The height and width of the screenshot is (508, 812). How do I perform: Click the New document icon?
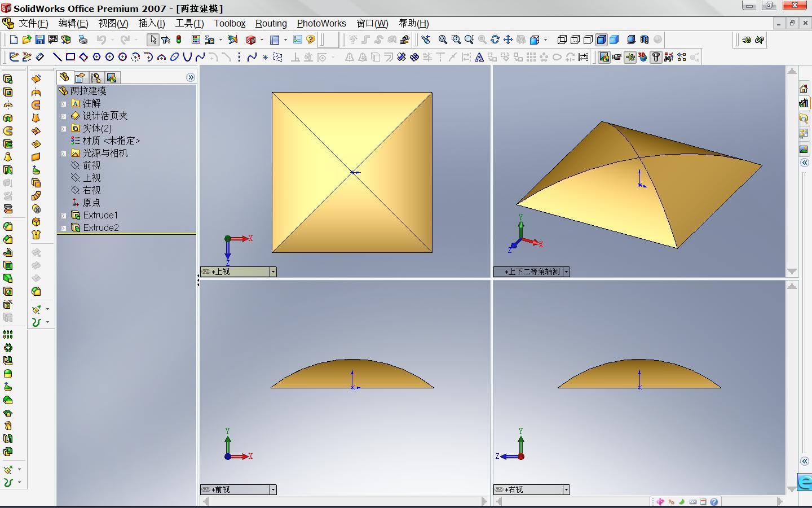14,40
